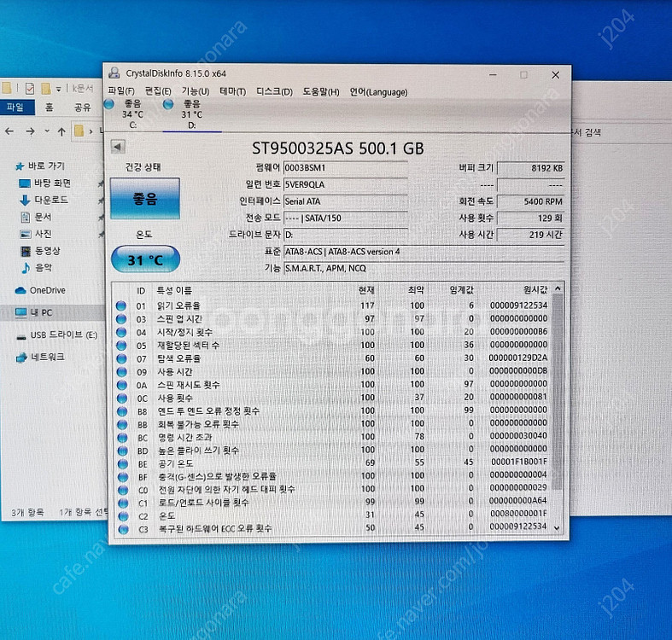Viewport: 672px width, 640px height.
Task: Click the 좋음 health status button
Action: coord(145,198)
